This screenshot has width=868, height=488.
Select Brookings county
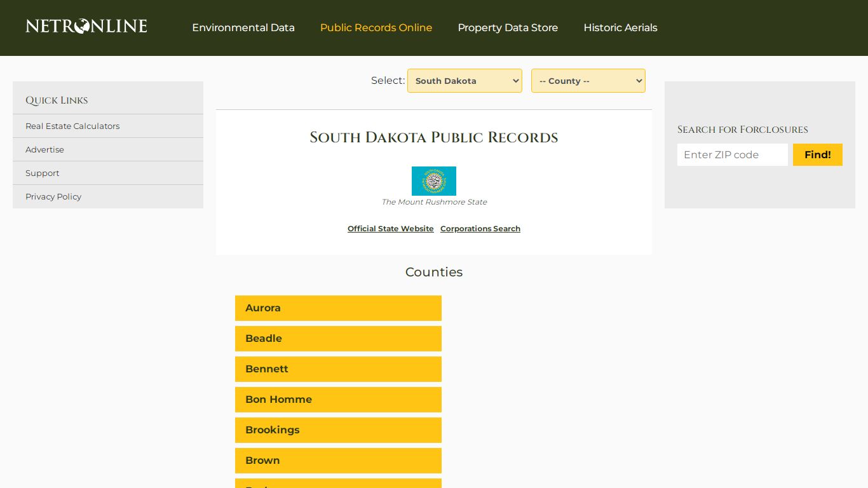338,430
